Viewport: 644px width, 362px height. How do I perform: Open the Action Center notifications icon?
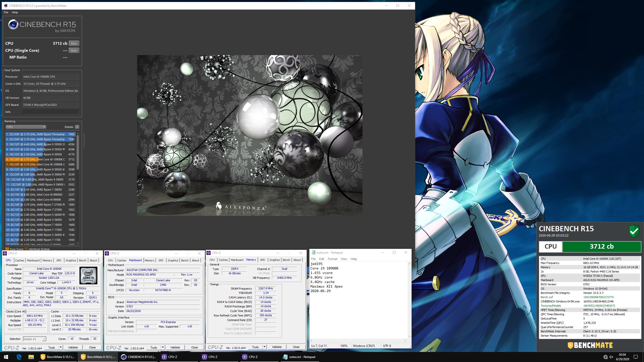click(636, 357)
